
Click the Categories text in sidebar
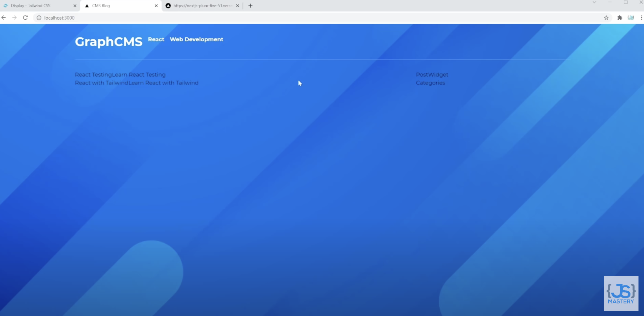[x=431, y=83]
